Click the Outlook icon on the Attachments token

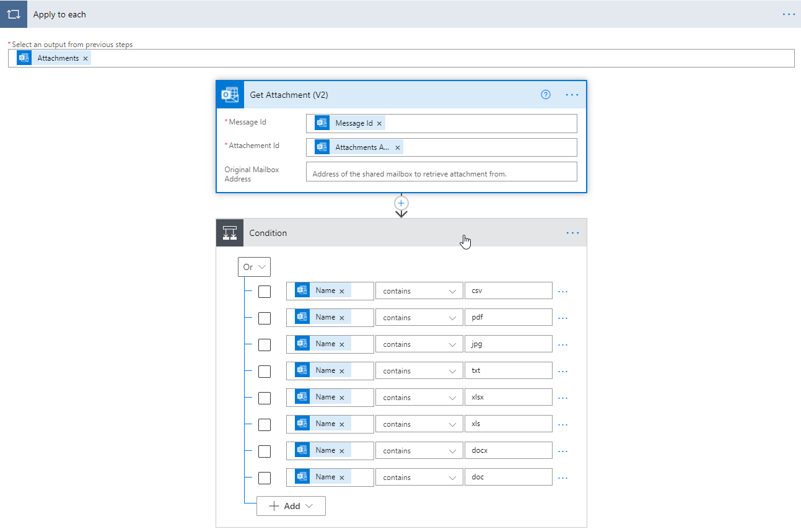(24, 57)
